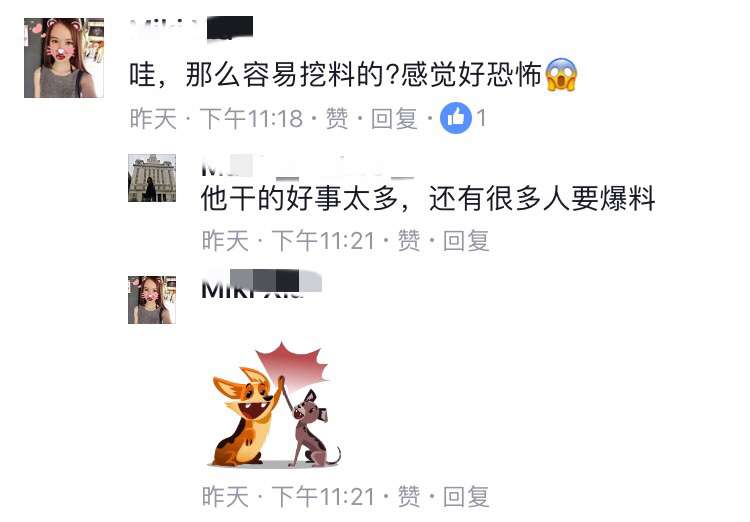
Task: Click 回复 under the dog sticker reply
Action: 466,496
